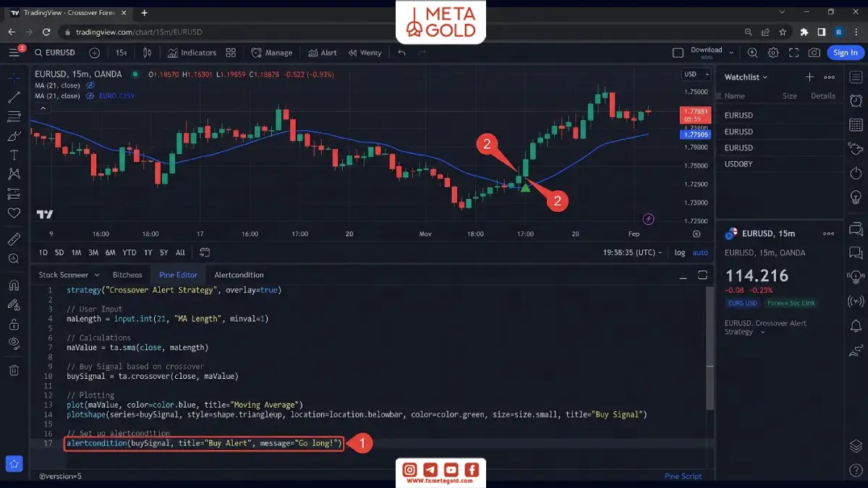Toggle hide all drawings eye icon
The image size is (868, 488).
pyautogui.click(x=14, y=343)
